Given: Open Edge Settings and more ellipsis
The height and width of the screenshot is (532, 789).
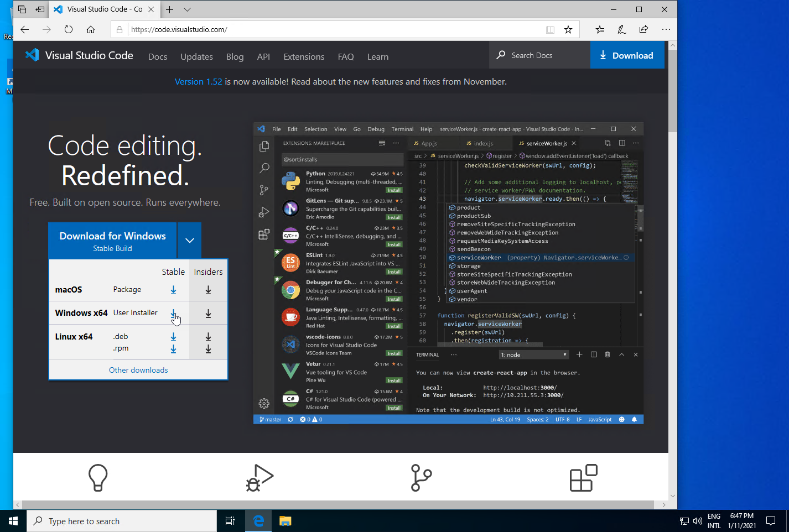Looking at the screenshot, I should (x=666, y=29).
